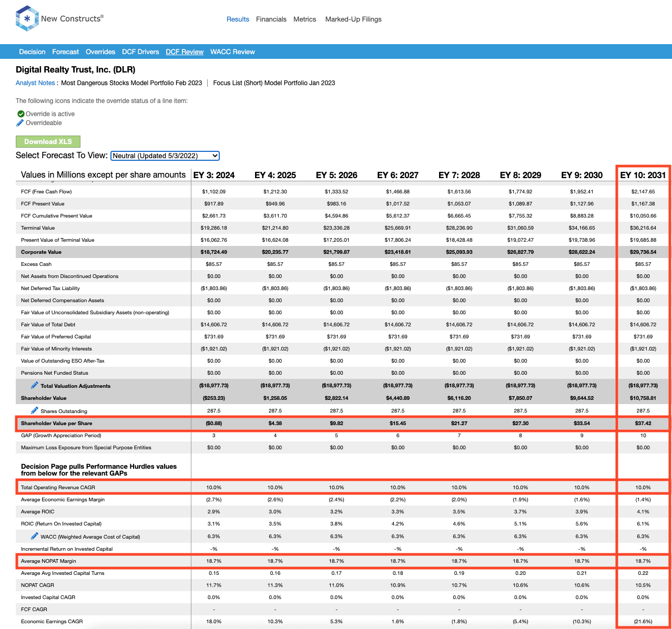The image size is (672, 629).
Task: Click the $29,736.54 Corporate Value cell
Action: (x=643, y=252)
